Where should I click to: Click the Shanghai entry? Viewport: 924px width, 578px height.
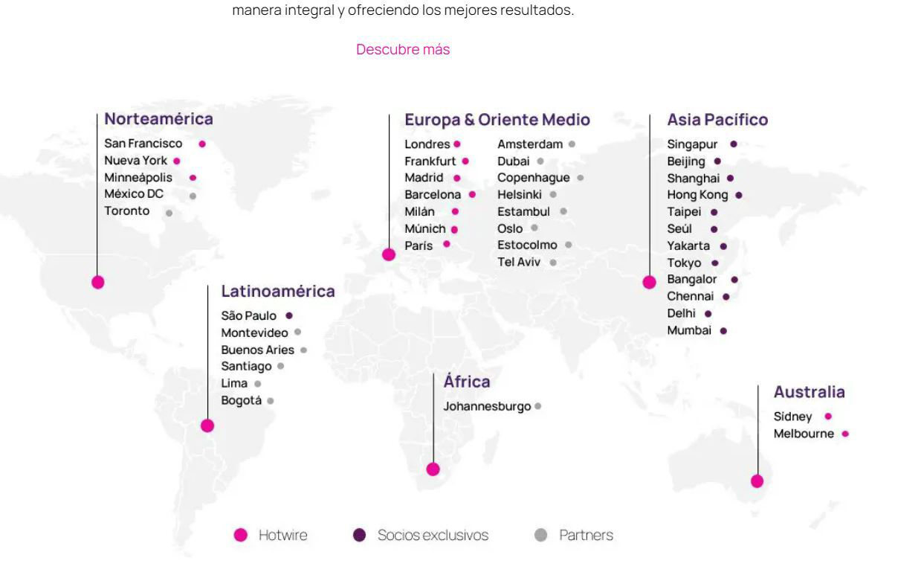[694, 178]
